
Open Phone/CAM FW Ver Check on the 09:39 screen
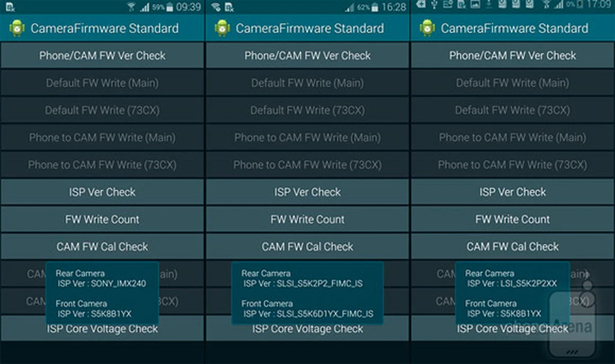coord(102,55)
